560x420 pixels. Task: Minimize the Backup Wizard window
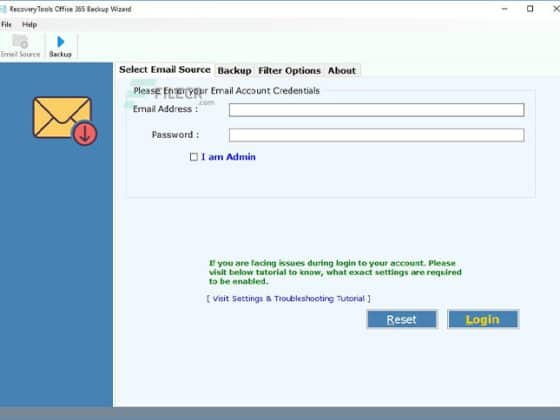504,9
